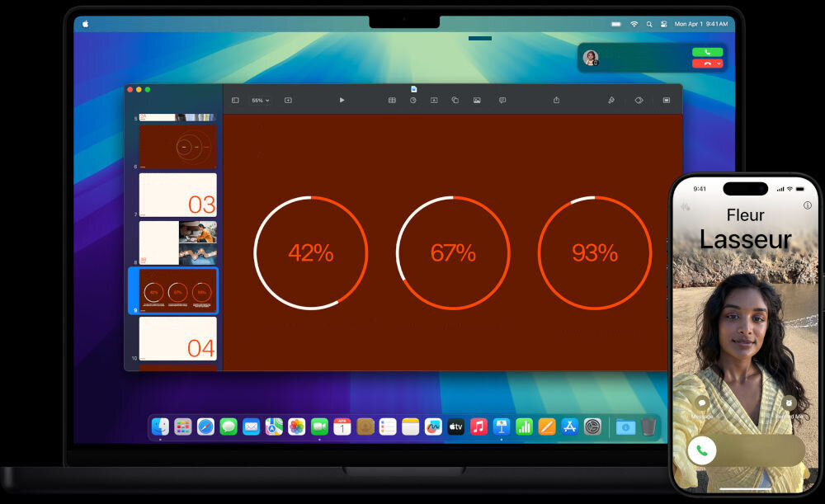Screen dimensions: 825x504
Task: Open the Apple menu
Action: (x=85, y=24)
